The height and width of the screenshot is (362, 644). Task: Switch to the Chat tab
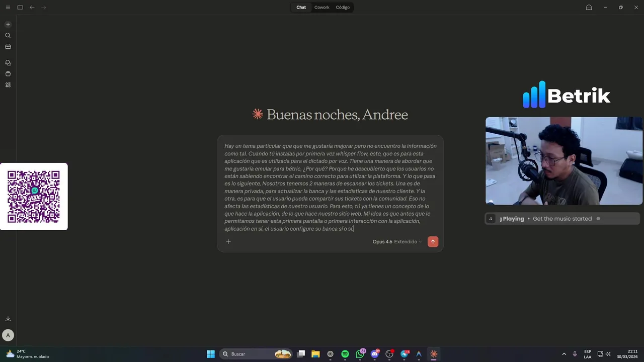tap(301, 8)
